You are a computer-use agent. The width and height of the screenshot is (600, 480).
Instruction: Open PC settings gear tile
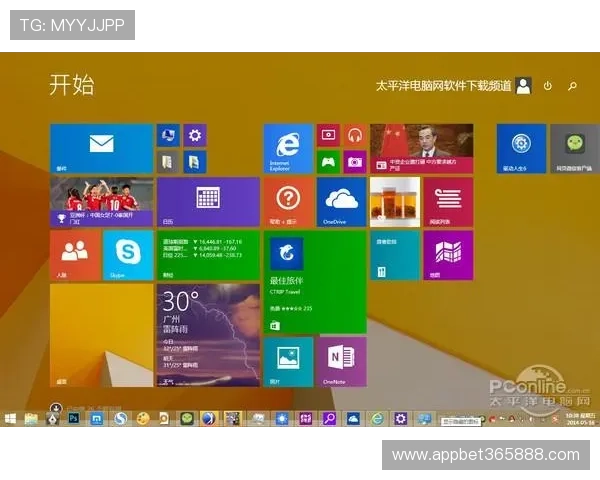(x=195, y=135)
